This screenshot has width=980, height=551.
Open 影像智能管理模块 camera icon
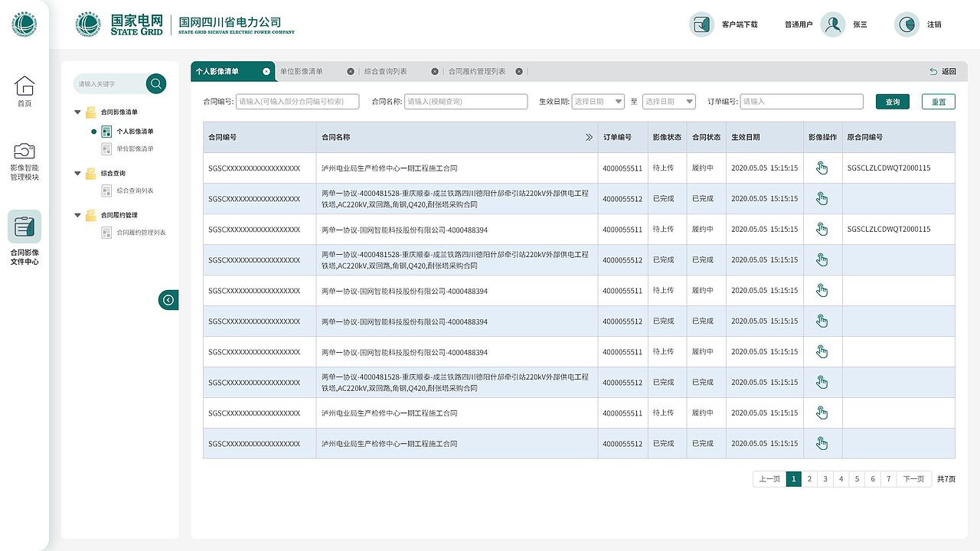click(x=24, y=151)
